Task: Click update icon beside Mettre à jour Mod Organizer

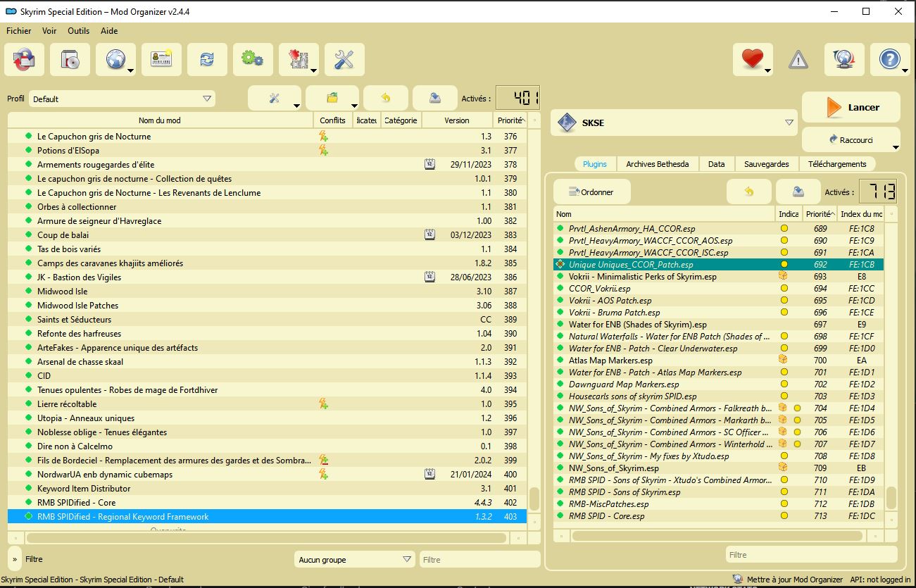Action: pos(737,580)
